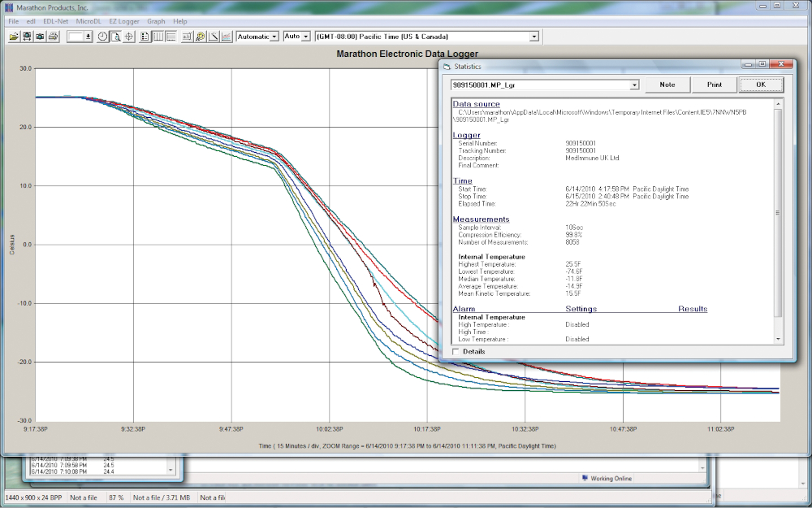This screenshot has width=812, height=508.
Task: Click the Marathon Products title bar icon
Action: point(9,8)
